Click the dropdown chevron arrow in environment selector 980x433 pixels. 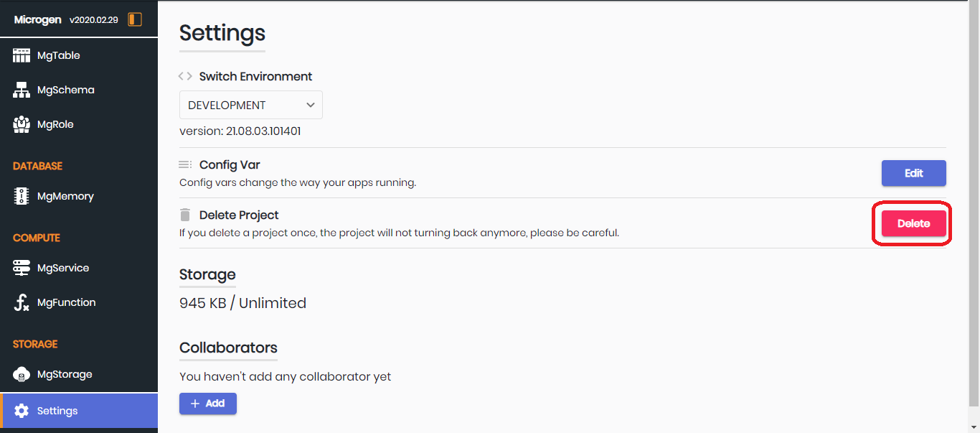311,105
